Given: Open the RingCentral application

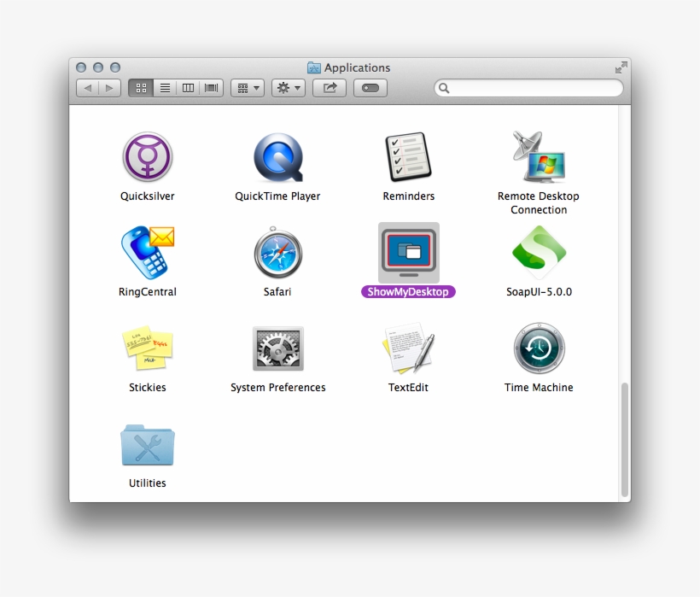Looking at the screenshot, I should [x=147, y=254].
